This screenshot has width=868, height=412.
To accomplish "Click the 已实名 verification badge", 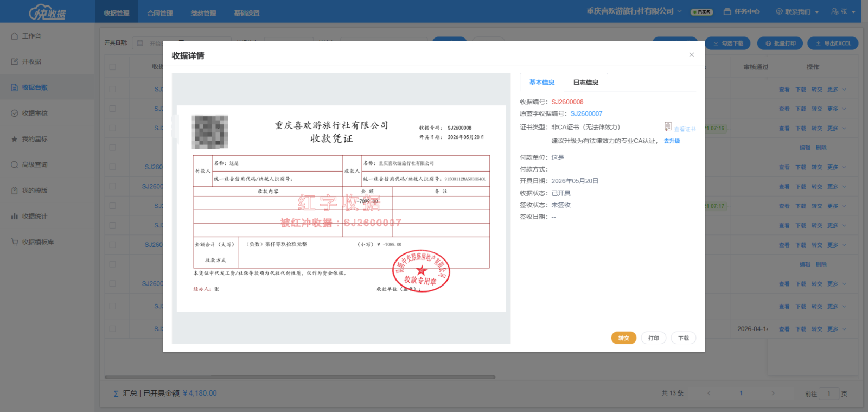I will tap(701, 12).
